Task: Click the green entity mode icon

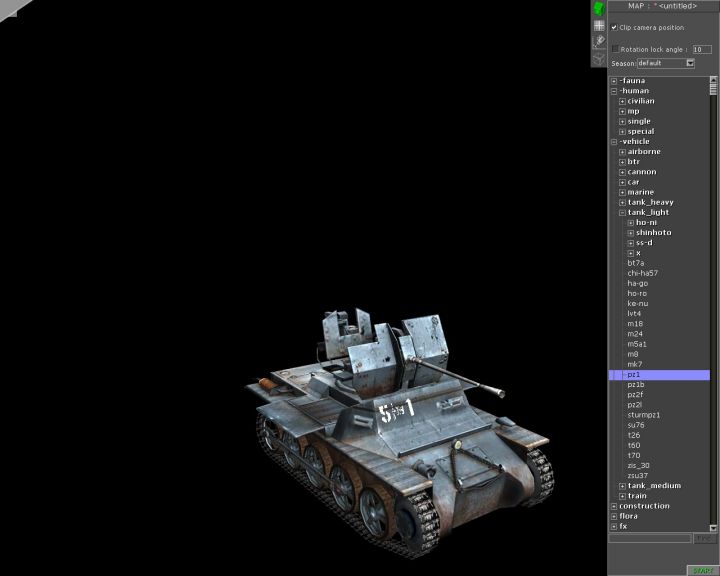Action: click(599, 8)
